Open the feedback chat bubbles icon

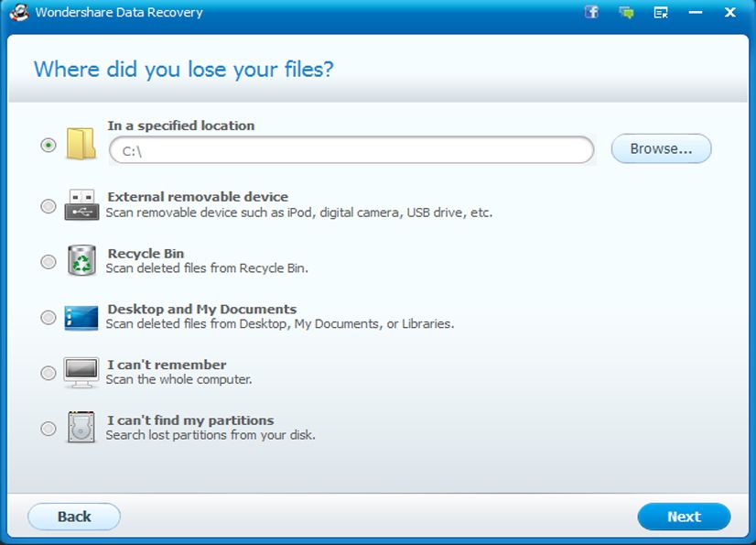(626, 13)
